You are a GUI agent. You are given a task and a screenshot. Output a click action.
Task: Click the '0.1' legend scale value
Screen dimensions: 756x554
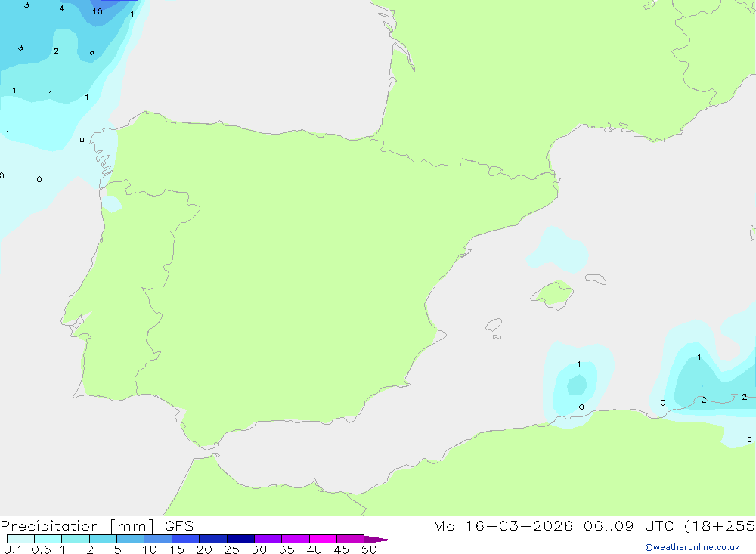point(13,549)
